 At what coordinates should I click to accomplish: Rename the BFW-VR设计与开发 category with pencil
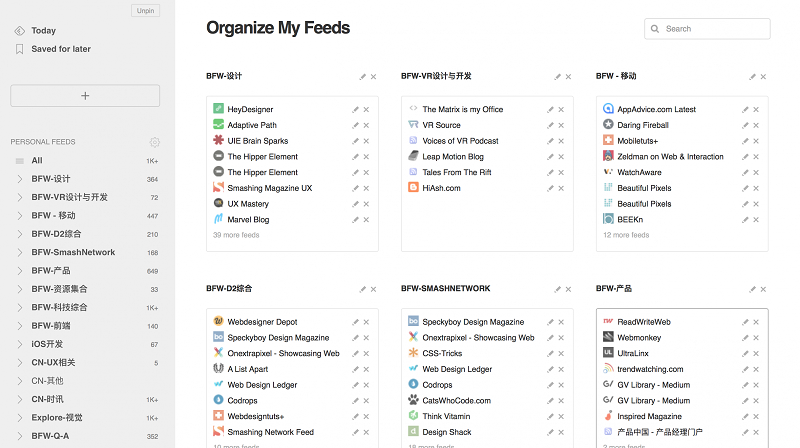tap(558, 77)
